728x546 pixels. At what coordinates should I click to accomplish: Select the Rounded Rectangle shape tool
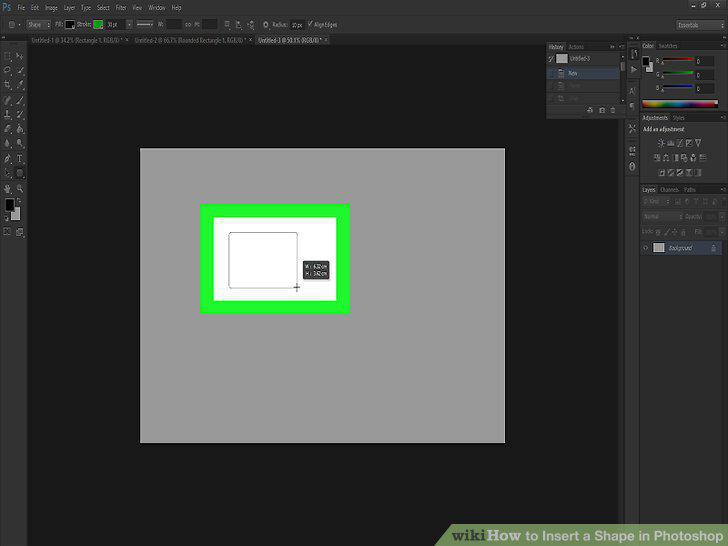tap(20, 174)
